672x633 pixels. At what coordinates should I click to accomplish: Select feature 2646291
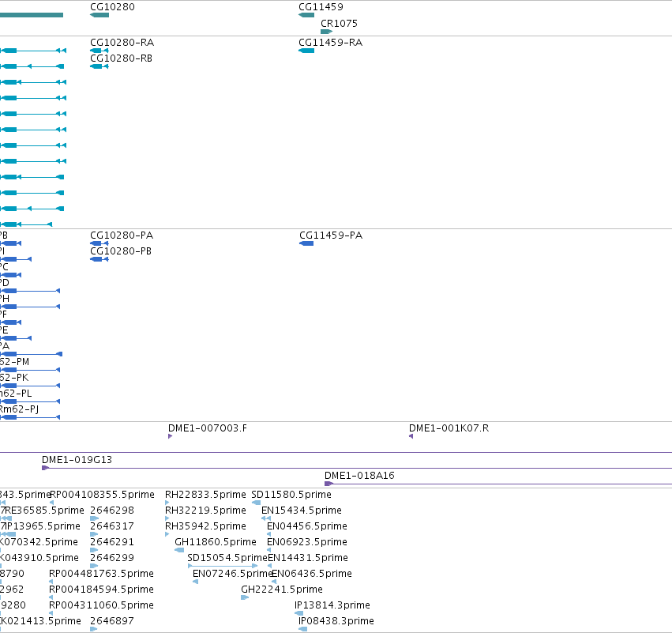coord(112,542)
